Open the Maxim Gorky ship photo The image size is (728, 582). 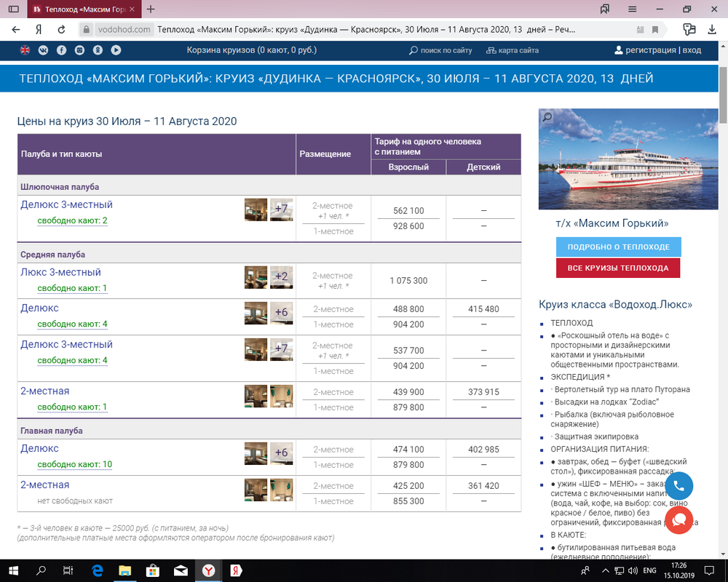628,159
